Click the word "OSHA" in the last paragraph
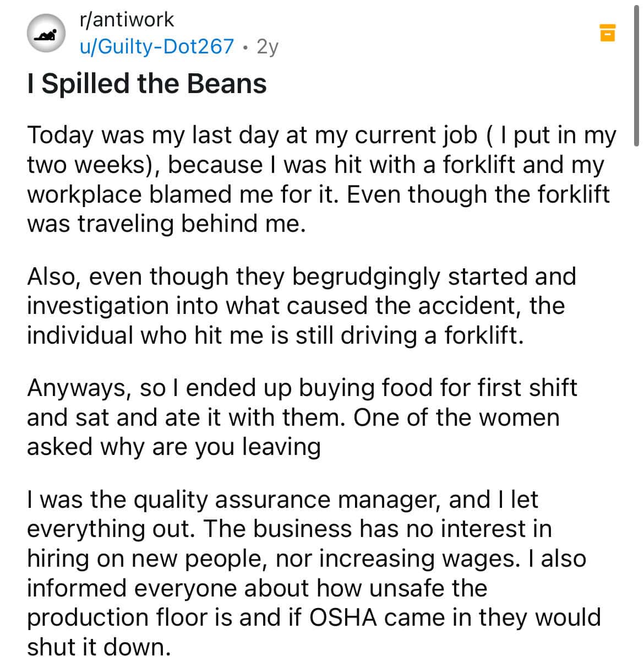The width and height of the screenshot is (644, 667). click(x=343, y=617)
